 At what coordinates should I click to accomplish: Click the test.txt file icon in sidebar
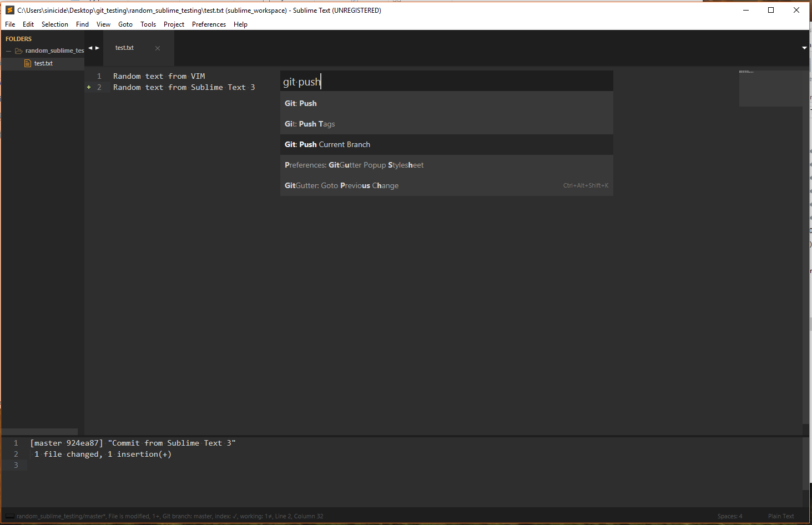click(28, 63)
